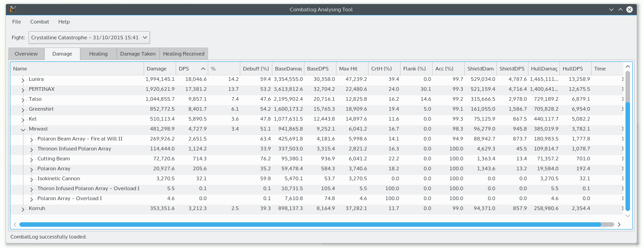Sort by Acc (%) column header
Viewport: 644px width, 248px height.
point(448,69)
